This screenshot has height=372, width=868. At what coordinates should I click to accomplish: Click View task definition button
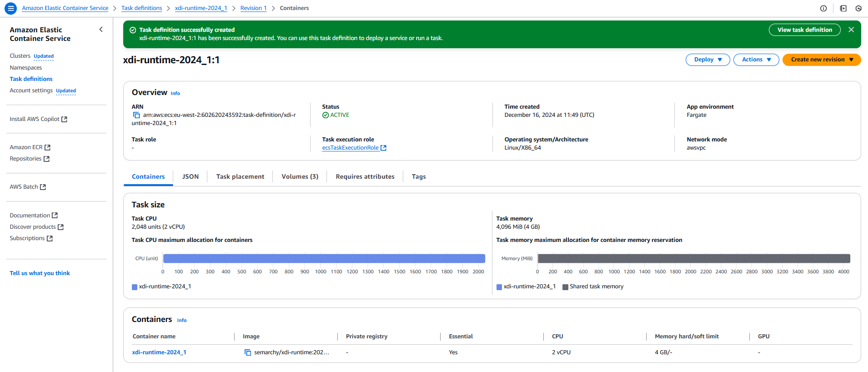[x=804, y=30]
